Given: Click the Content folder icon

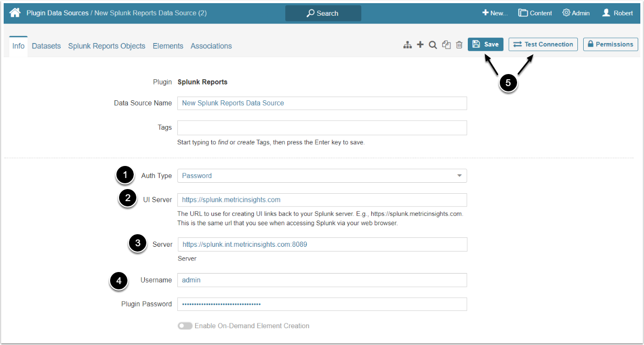Looking at the screenshot, I should tap(523, 13).
